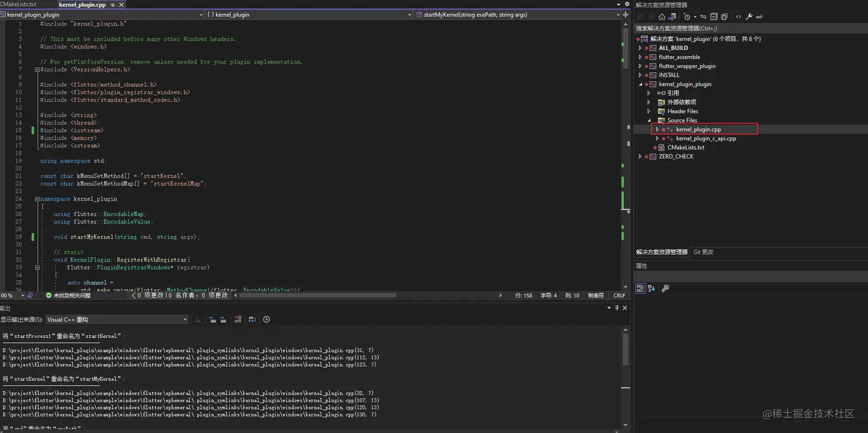This screenshot has width=868, height=433.
Task: Click the view code icon in Solution Explorer
Action: click(738, 17)
